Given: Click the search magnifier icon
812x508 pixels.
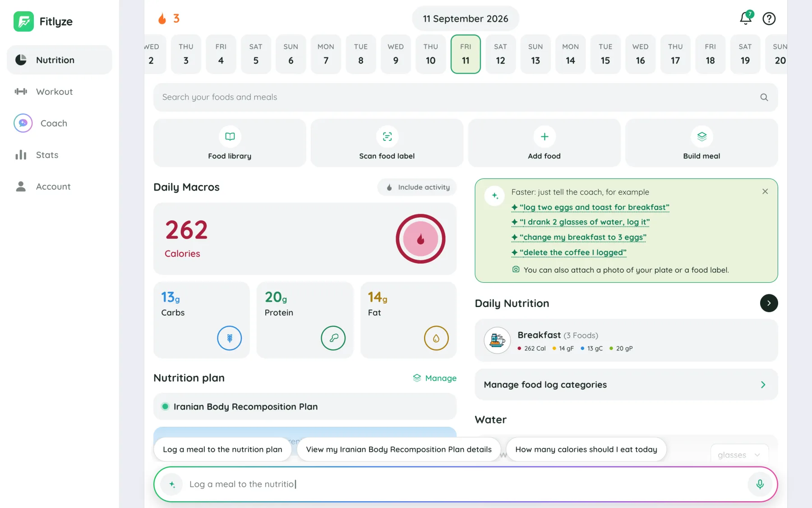Looking at the screenshot, I should click(x=764, y=97).
